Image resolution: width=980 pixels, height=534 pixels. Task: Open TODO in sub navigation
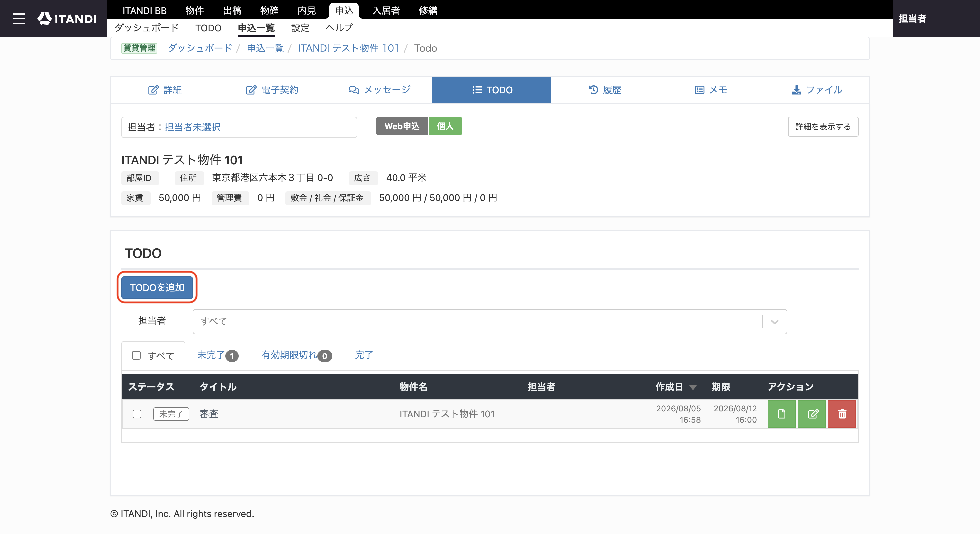(x=208, y=28)
